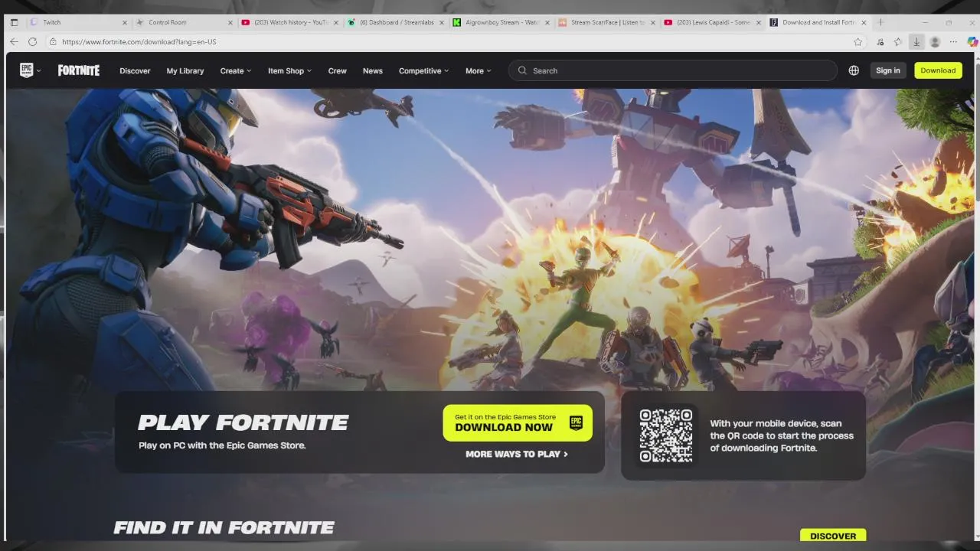Open the browser Downloads icon
Image resolution: width=980 pixels, height=551 pixels.
(x=916, y=42)
